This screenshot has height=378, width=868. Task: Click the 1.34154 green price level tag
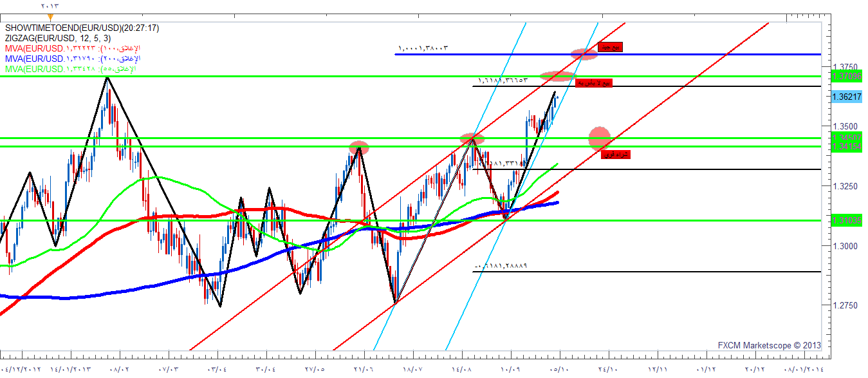(x=846, y=147)
